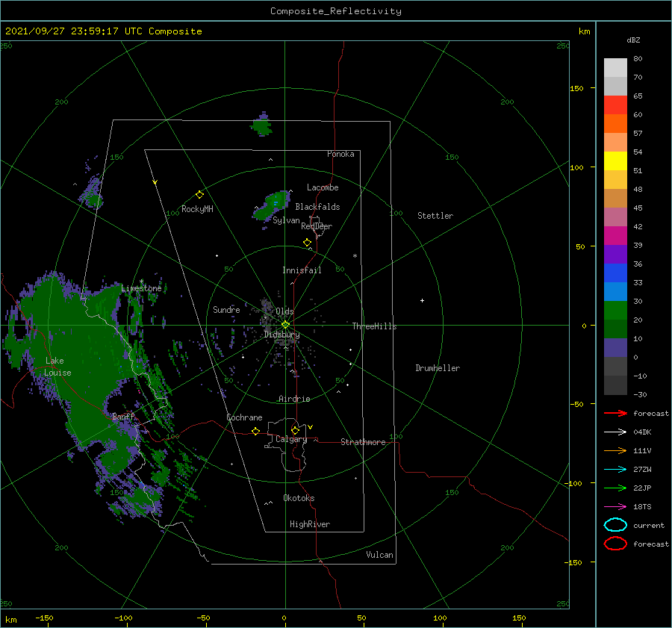Click the Lacombe town label
Screen dimensions: 672x628
[323, 187]
